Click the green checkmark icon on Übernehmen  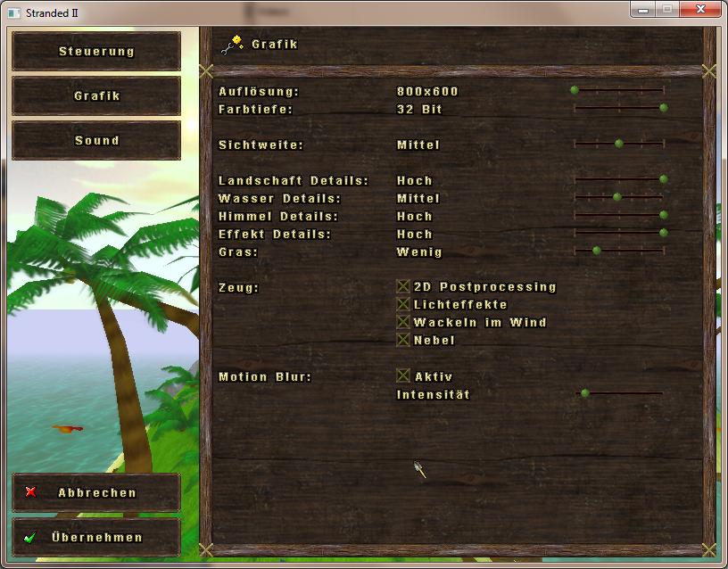click(29, 538)
